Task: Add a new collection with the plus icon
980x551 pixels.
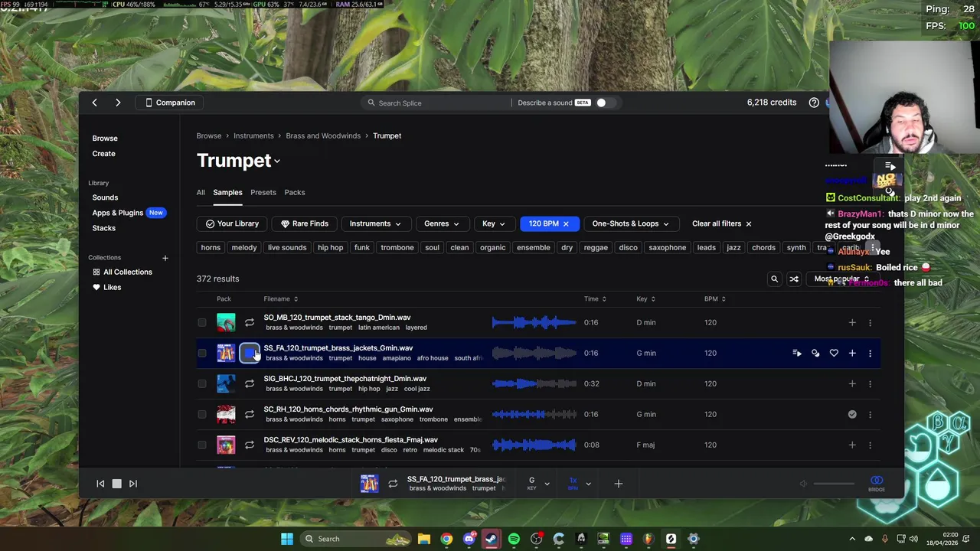Action: 165,258
